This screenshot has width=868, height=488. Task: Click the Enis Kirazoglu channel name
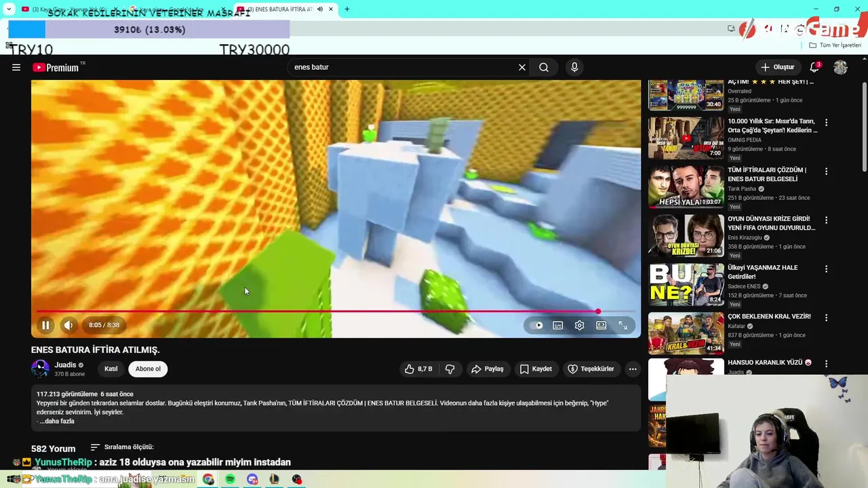click(x=745, y=238)
